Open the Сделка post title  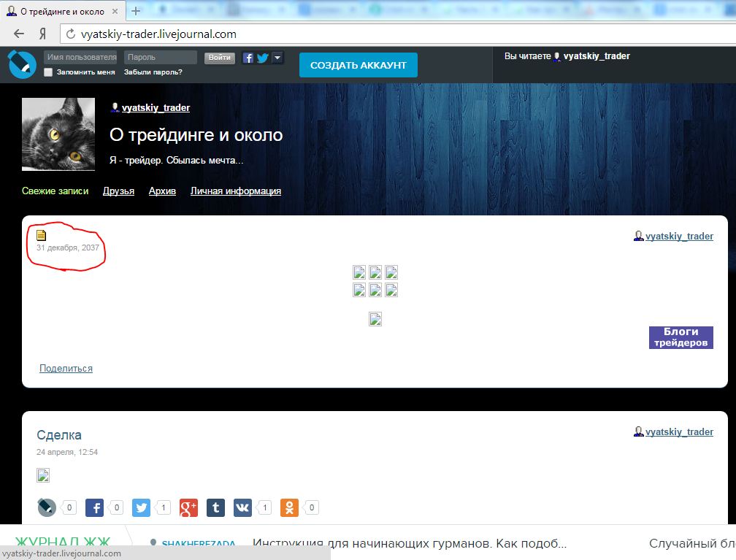(59, 435)
